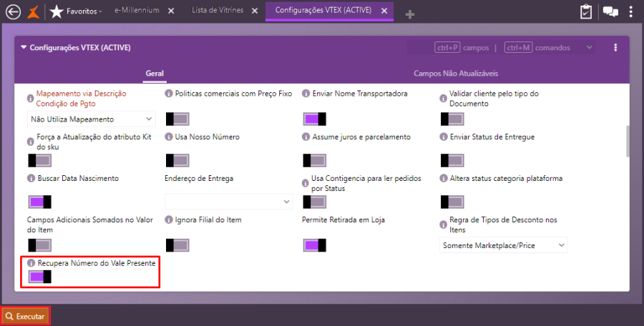Click the back arrow icon

click(x=13, y=12)
